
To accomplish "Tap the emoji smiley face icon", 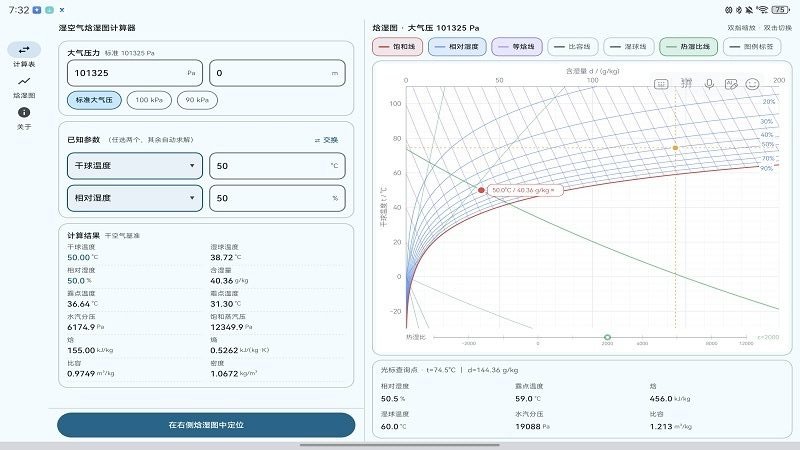I will pyautogui.click(x=753, y=84).
